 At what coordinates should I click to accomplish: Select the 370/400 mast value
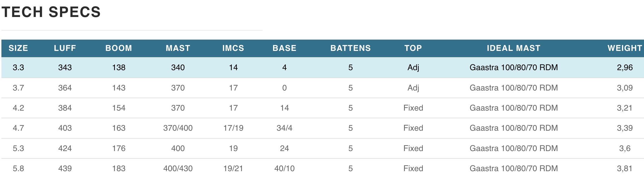click(178, 128)
